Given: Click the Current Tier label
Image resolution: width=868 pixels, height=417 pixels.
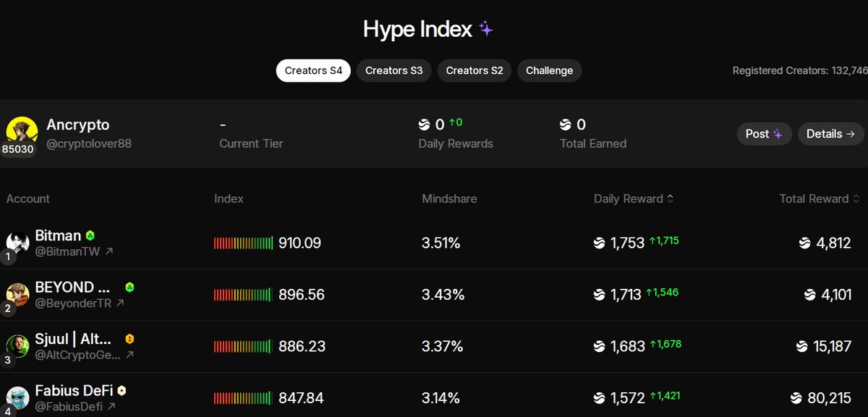Looking at the screenshot, I should 251,143.
